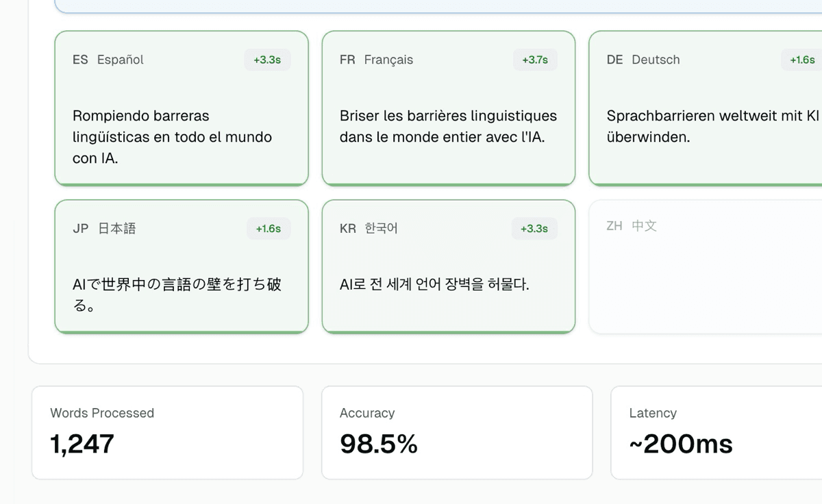Viewport: 822px width, 504px height.
Task: Select the FR language code label
Action: click(346, 60)
